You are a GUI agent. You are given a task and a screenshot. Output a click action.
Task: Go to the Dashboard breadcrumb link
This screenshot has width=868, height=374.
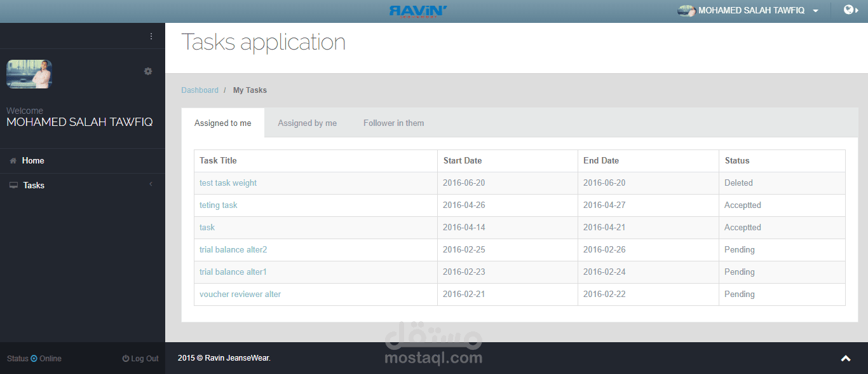(200, 90)
